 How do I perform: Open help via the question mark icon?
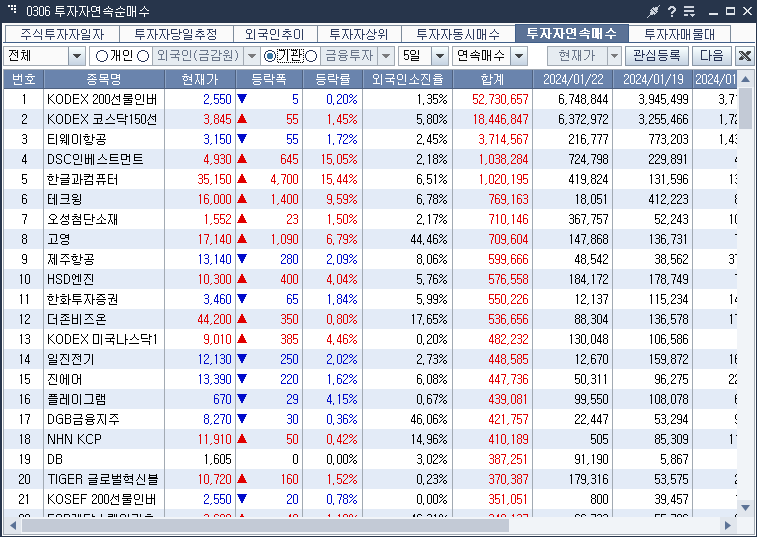[672, 11]
